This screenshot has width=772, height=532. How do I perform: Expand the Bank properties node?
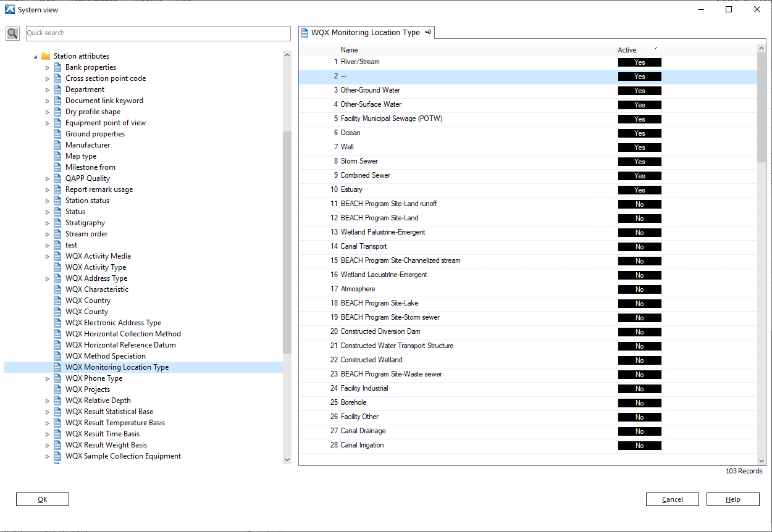[48, 67]
